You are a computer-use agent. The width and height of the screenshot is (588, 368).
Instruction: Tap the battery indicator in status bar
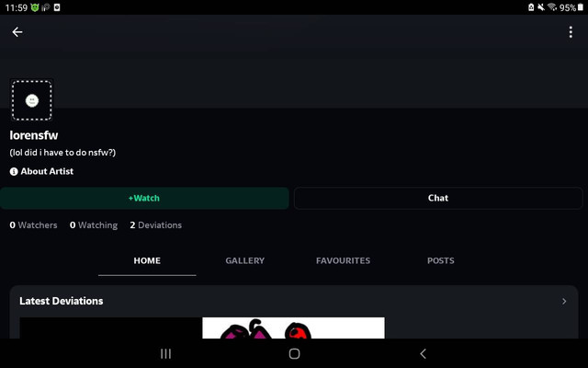click(581, 7)
